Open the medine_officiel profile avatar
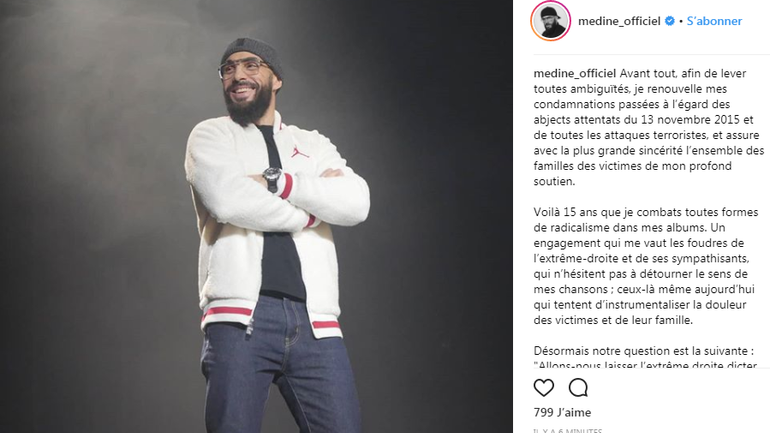Image resolution: width=770 pixels, height=433 pixels. point(550,21)
